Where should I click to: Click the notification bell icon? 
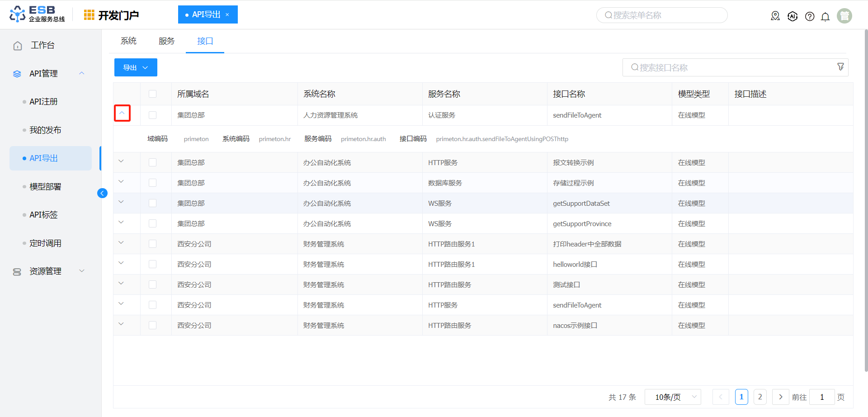click(x=825, y=17)
